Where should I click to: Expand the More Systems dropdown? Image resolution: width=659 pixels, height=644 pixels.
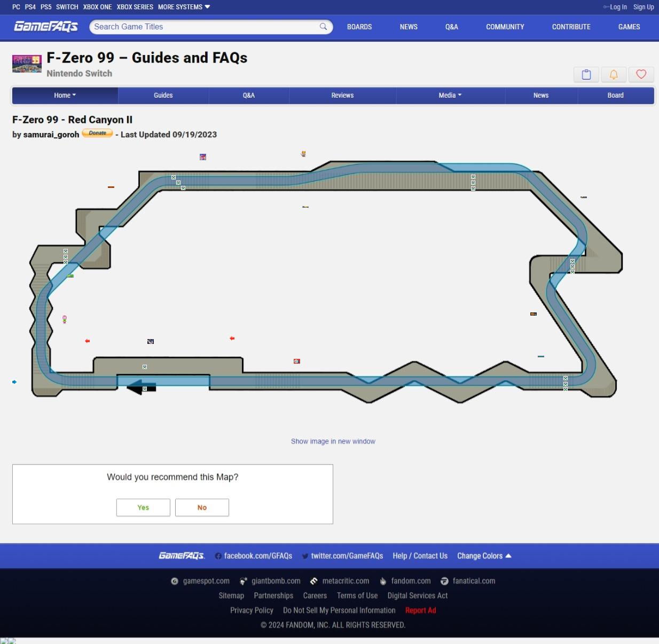pyautogui.click(x=184, y=7)
